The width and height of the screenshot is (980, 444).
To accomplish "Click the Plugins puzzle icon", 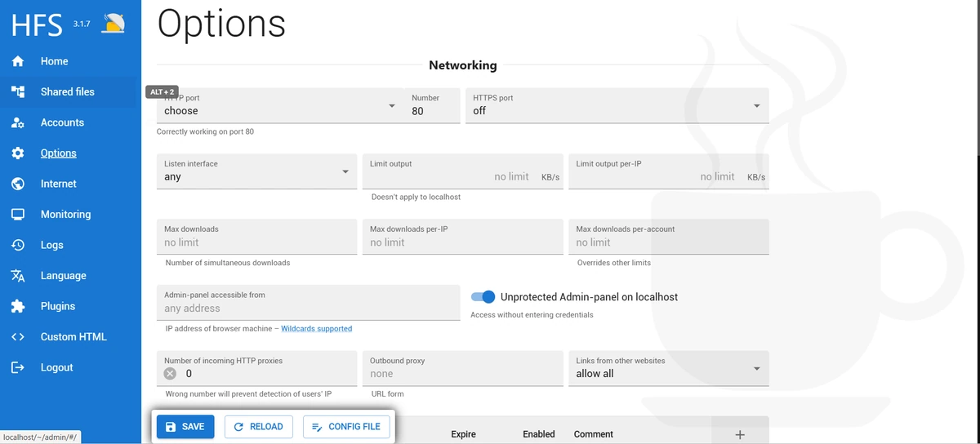I will [18, 306].
